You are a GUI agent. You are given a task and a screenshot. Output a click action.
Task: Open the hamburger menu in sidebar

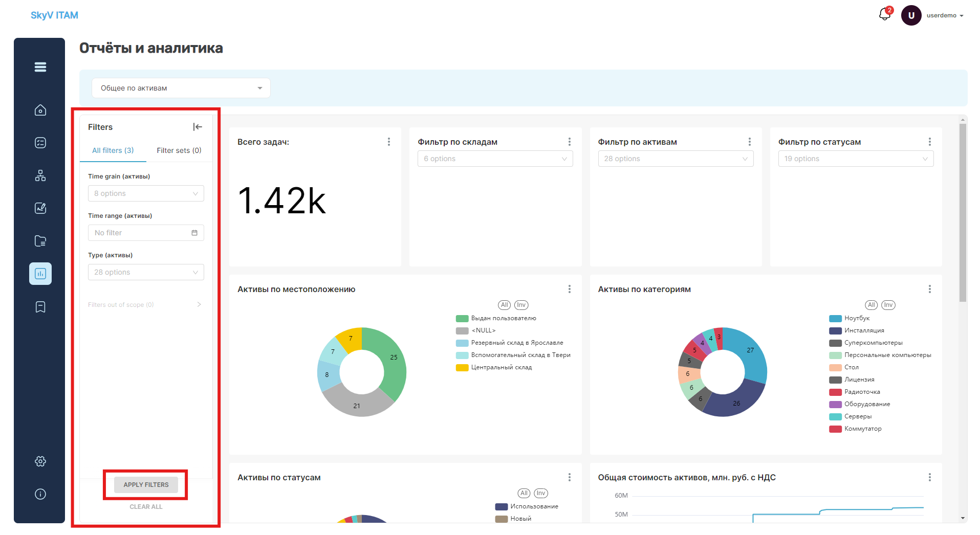[40, 67]
